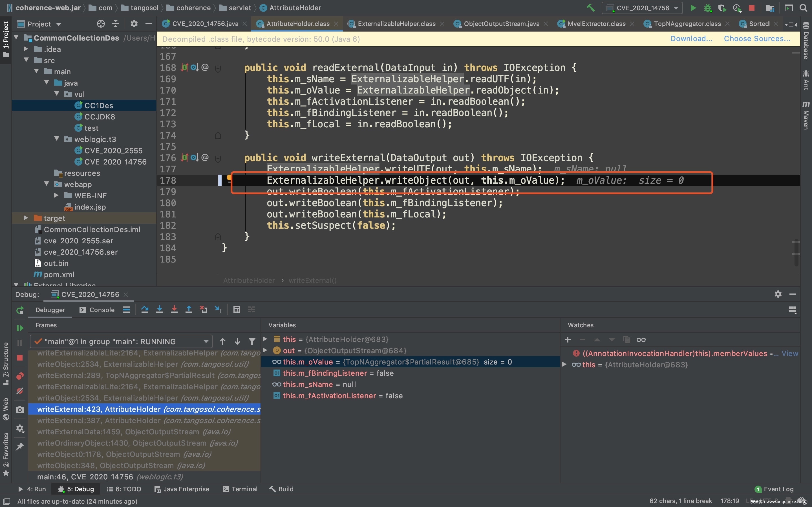Open Evaluate Expression calculator icon
This screenshot has width=812, height=507.
coord(237,310)
